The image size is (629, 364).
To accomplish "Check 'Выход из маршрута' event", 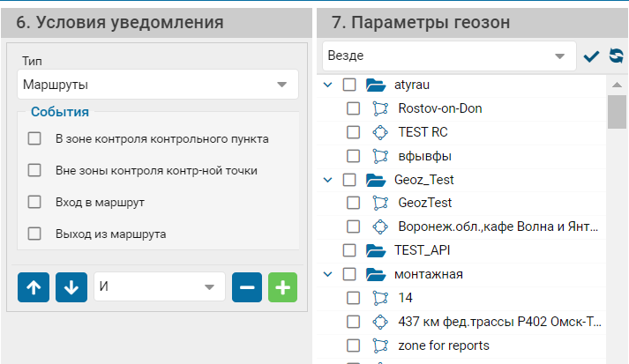I will click(x=34, y=234).
